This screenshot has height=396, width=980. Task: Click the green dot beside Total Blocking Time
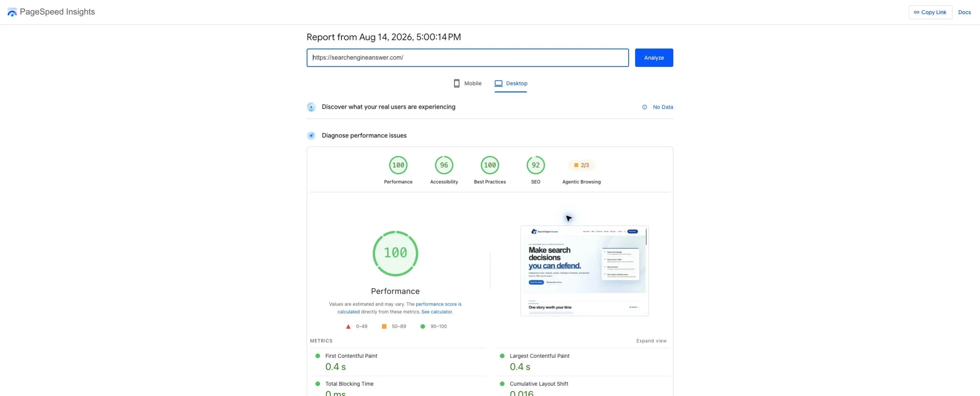coord(317,384)
